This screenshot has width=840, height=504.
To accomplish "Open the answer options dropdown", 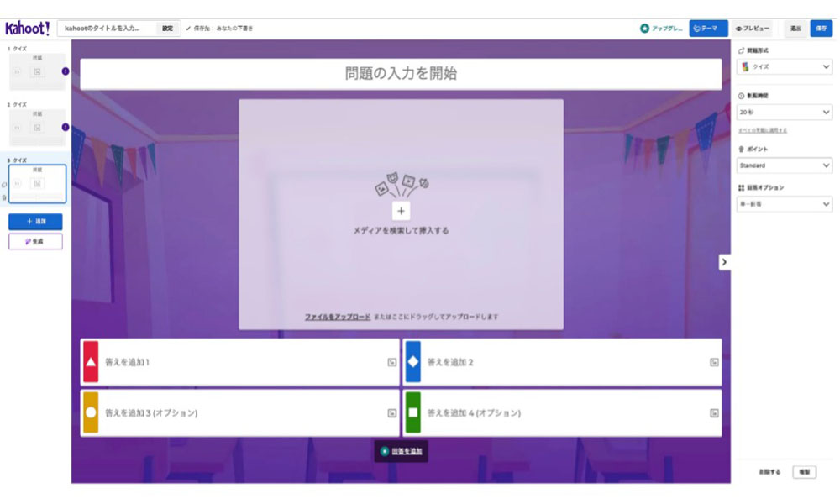I will (x=784, y=204).
